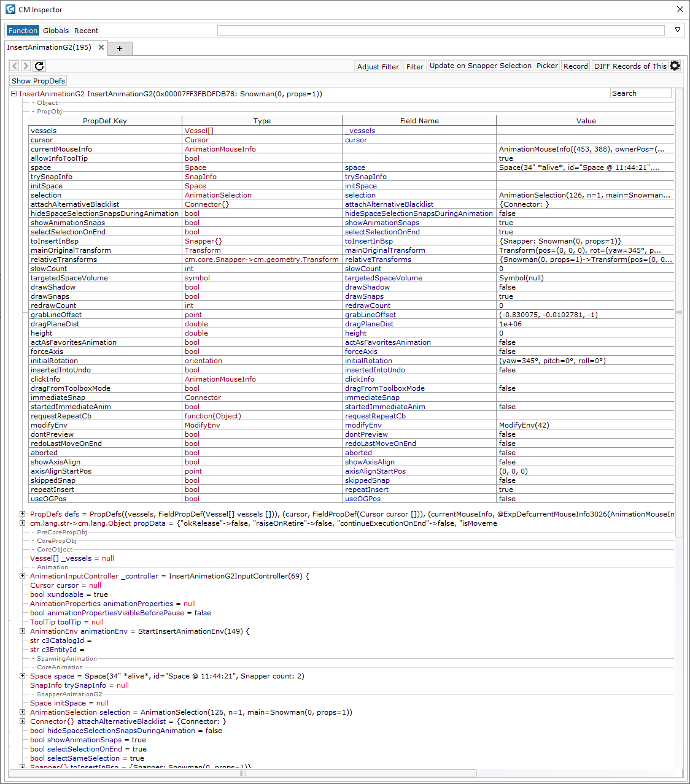690x784 pixels.
Task: Click the CM Inspector app icon
Action: click(x=10, y=9)
